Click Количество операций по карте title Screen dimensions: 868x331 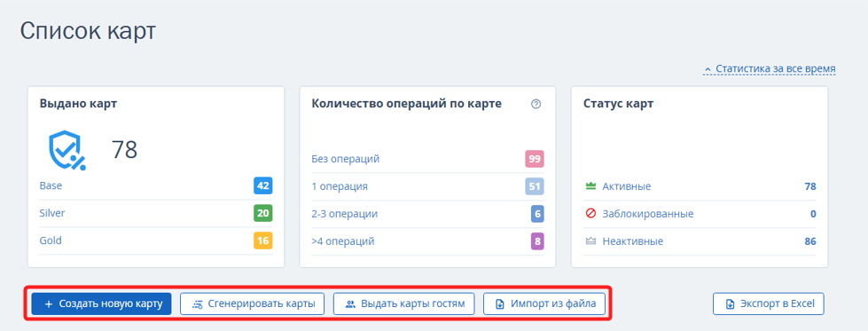click(407, 104)
